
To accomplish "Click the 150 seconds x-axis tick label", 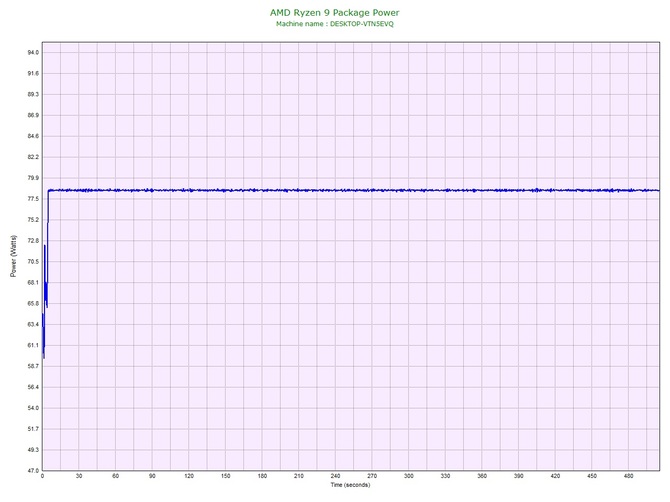I will (x=226, y=476).
